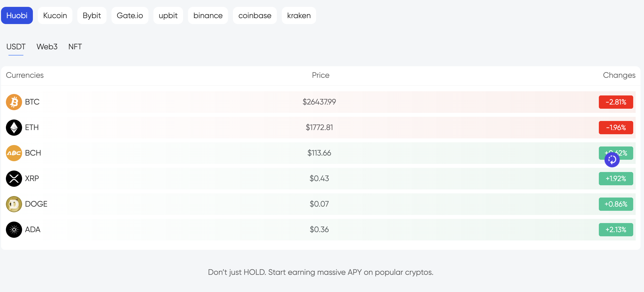Click the BTC currency name
Image resolution: width=644 pixels, height=292 pixels.
32,102
